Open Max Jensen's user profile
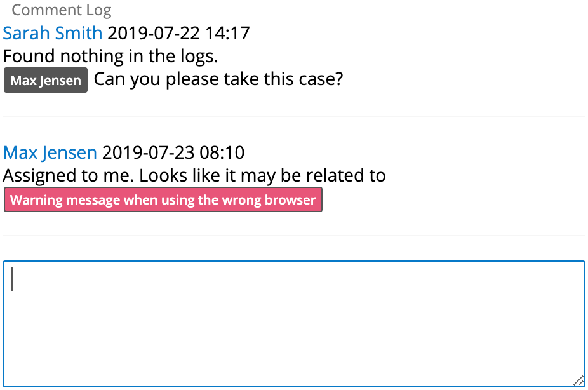This screenshot has width=588, height=390. (50, 152)
